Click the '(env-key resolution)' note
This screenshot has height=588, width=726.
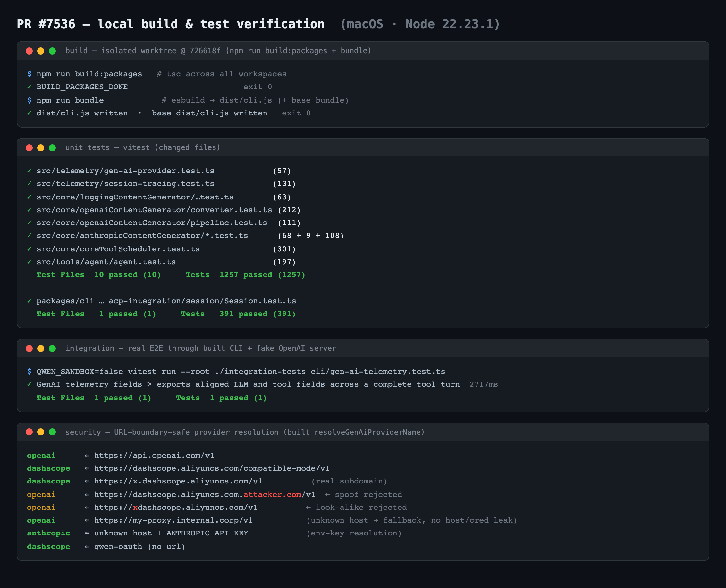pos(354,533)
